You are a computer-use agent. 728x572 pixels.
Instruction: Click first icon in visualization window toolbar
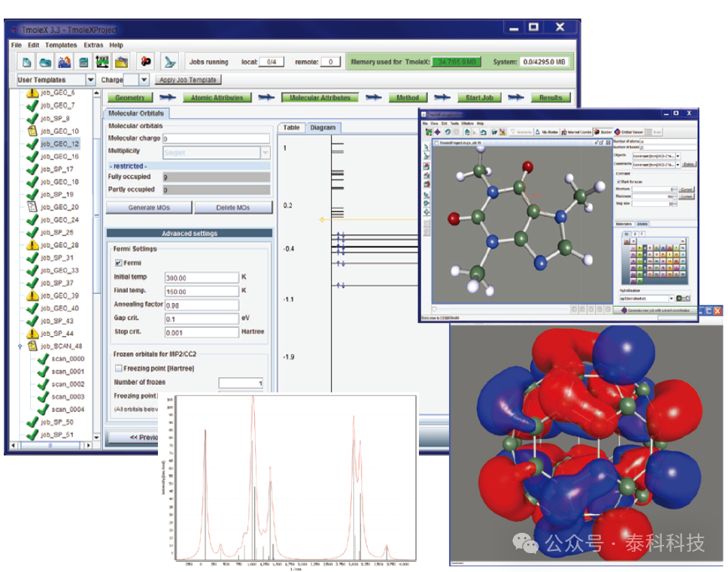(x=429, y=132)
